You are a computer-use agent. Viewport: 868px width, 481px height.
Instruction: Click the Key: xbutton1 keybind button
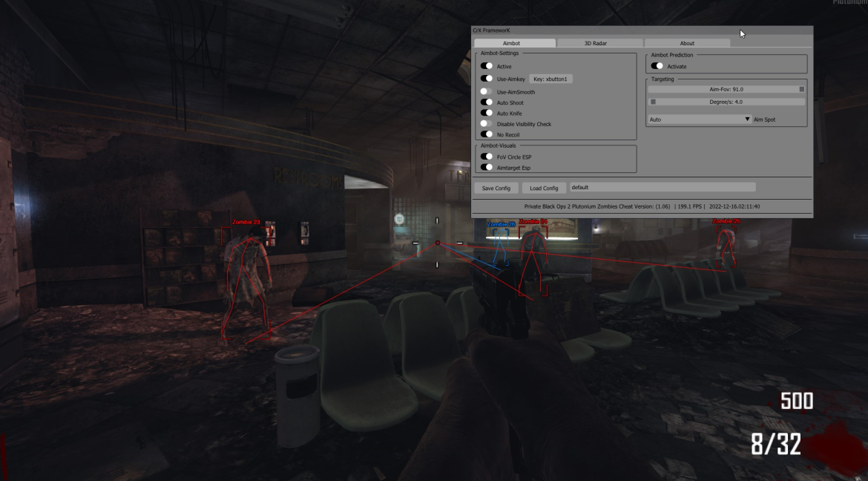[550, 79]
